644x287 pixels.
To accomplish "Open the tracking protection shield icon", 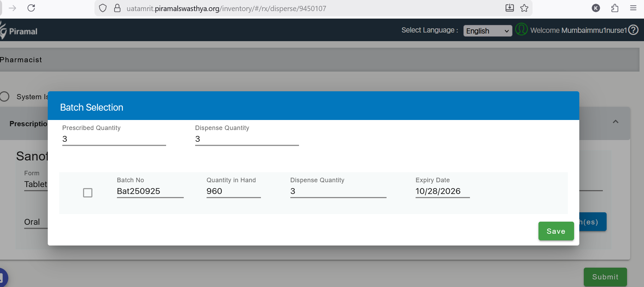I will (x=103, y=8).
